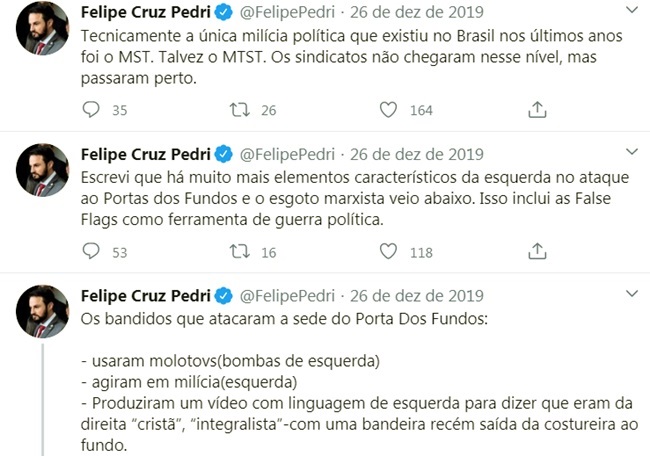The width and height of the screenshot is (650, 456).
Task: Click verified badge in first tweet
Action: pyautogui.click(x=225, y=12)
